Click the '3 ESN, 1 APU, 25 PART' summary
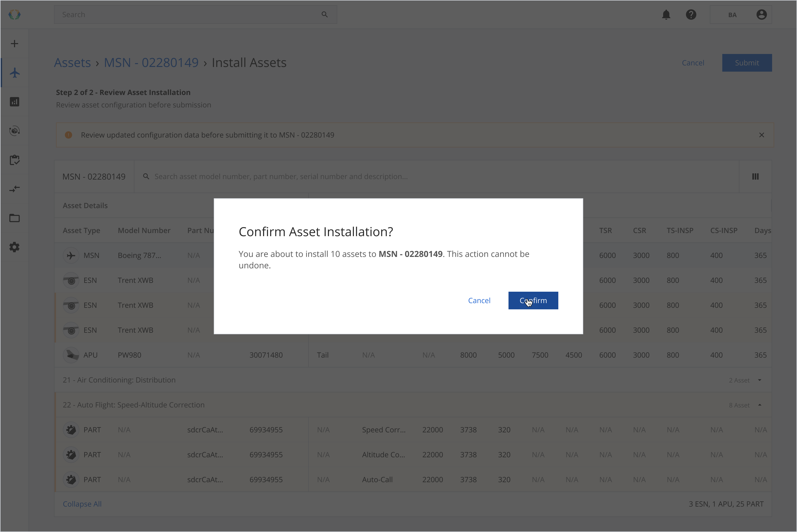Screen dimensions: 797x532 click(x=726, y=504)
